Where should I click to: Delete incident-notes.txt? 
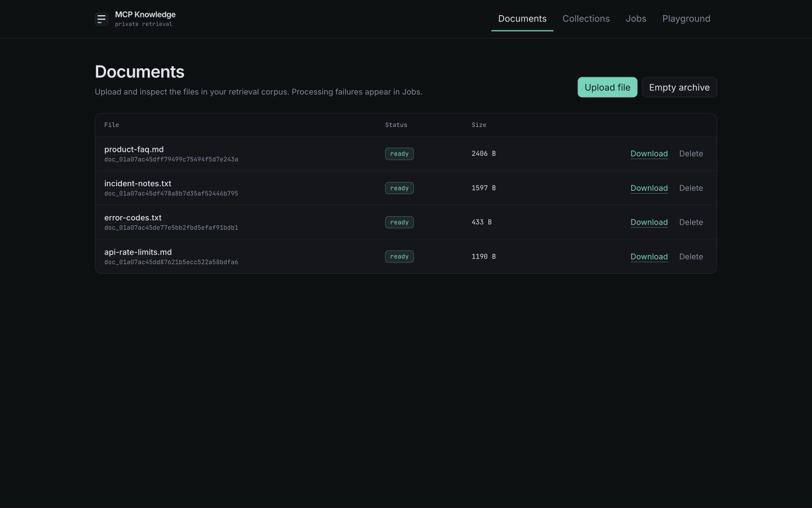[691, 188]
